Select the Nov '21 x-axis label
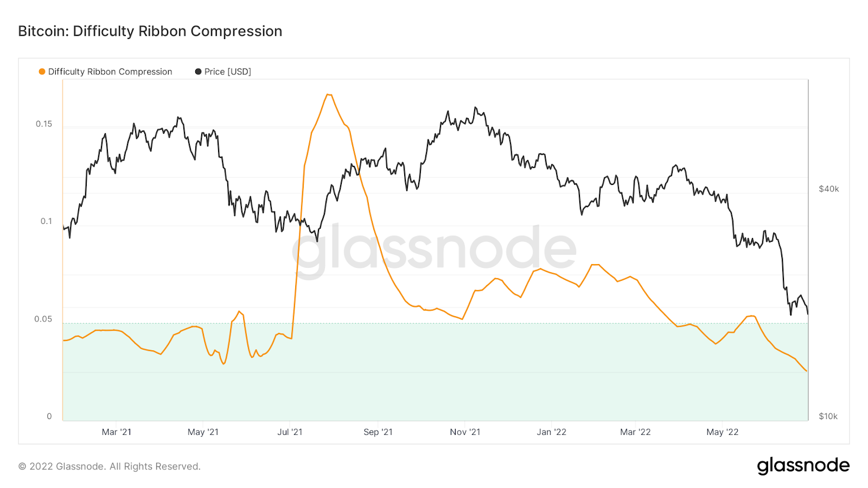The image size is (868, 488). click(x=465, y=432)
